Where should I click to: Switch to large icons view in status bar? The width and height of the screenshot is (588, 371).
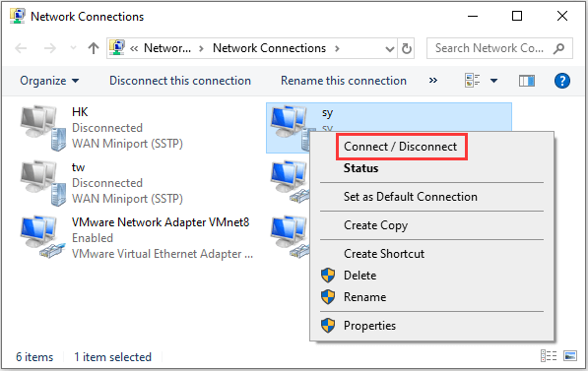tap(570, 355)
